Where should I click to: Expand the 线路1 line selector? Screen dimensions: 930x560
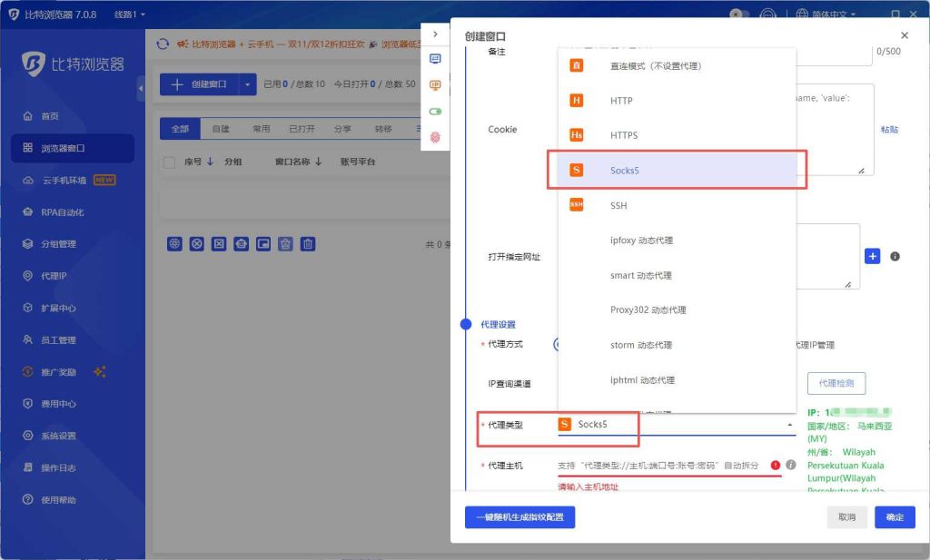(x=129, y=15)
